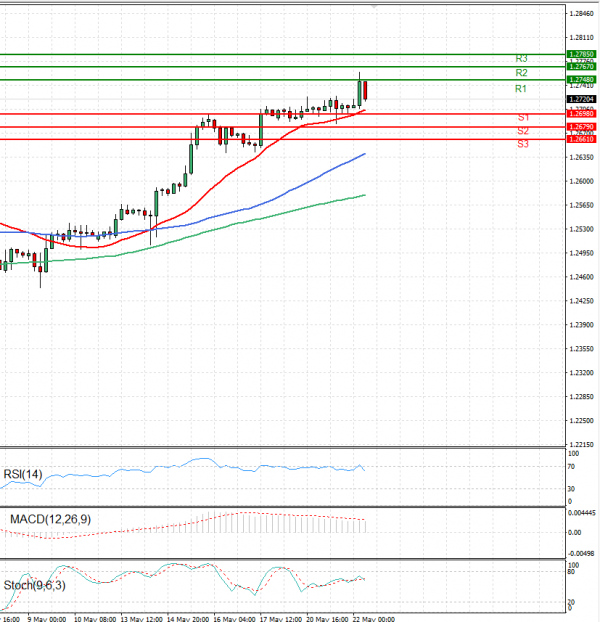This screenshot has height=622, width=600.
Task: Click the 1.26000 price axis value
Action: pyautogui.click(x=581, y=181)
